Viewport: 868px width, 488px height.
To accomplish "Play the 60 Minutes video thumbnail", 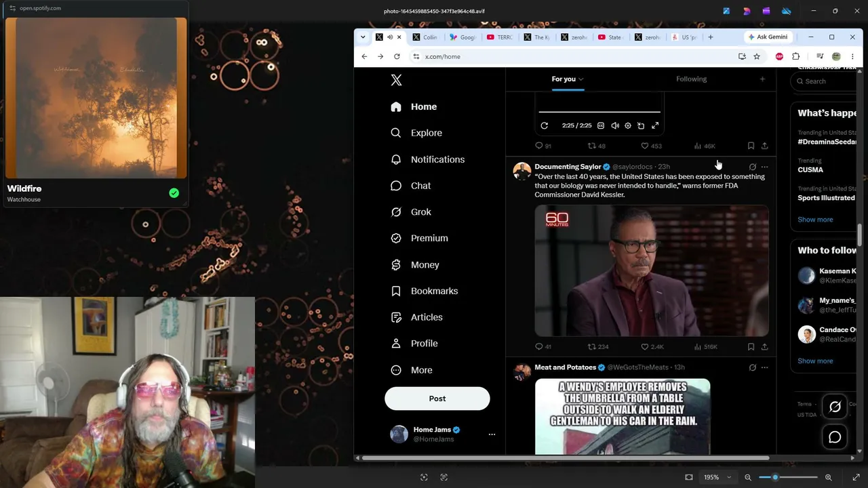I will click(x=652, y=271).
